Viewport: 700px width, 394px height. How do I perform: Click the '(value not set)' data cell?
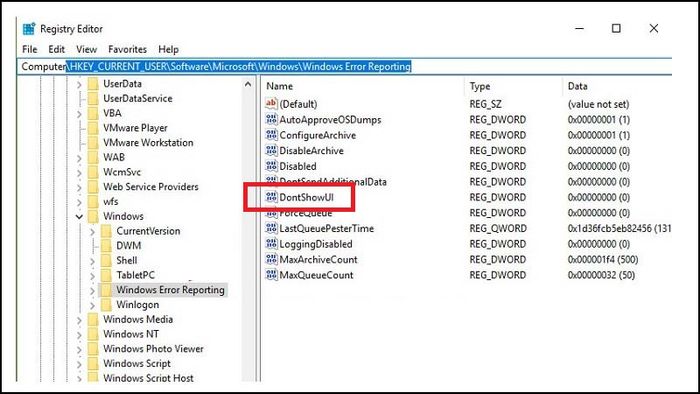click(598, 104)
